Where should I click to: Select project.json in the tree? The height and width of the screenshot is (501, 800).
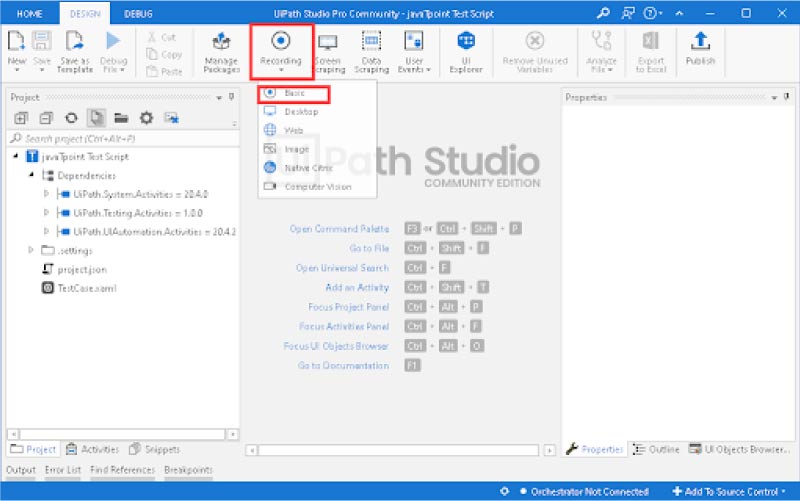(x=82, y=269)
